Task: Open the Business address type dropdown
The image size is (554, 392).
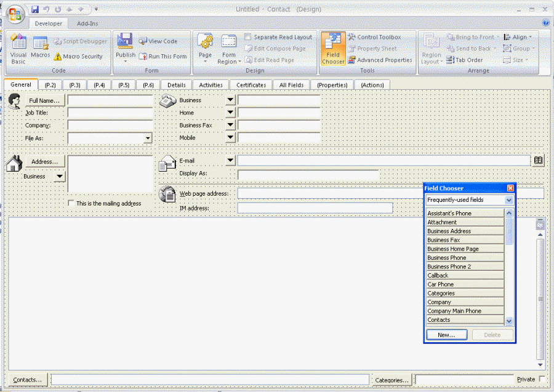Action: click(x=60, y=176)
